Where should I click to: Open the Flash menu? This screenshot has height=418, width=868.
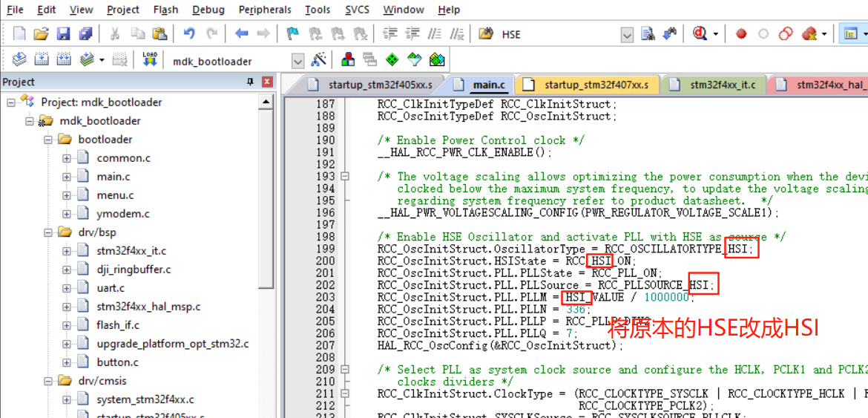(x=165, y=10)
